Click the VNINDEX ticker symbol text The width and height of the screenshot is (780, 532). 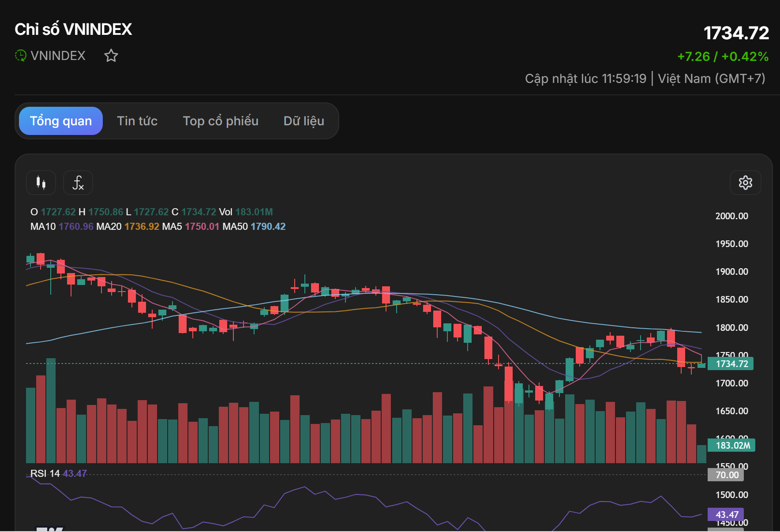click(58, 56)
